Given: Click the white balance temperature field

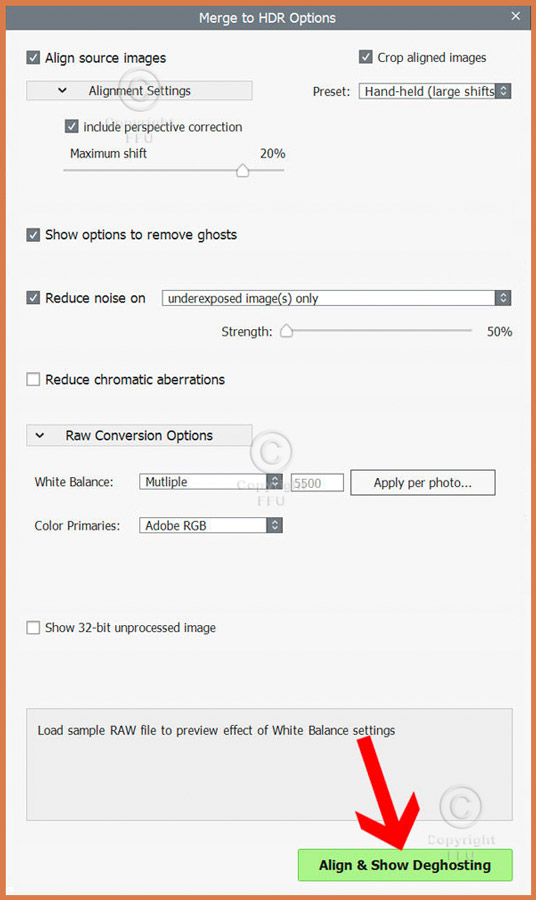Looking at the screenshot, I should 317,483.
